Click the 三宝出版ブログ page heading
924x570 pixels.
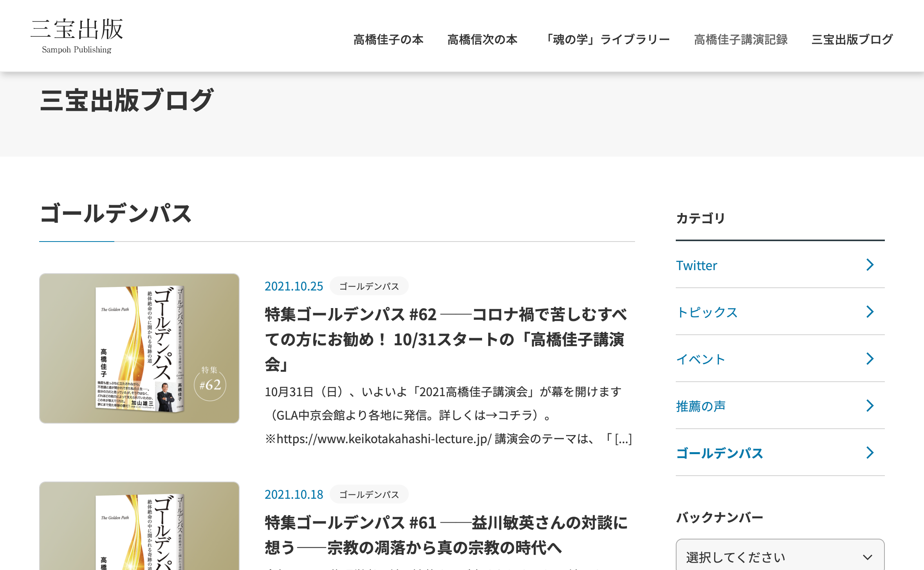(x=127, y=100)
